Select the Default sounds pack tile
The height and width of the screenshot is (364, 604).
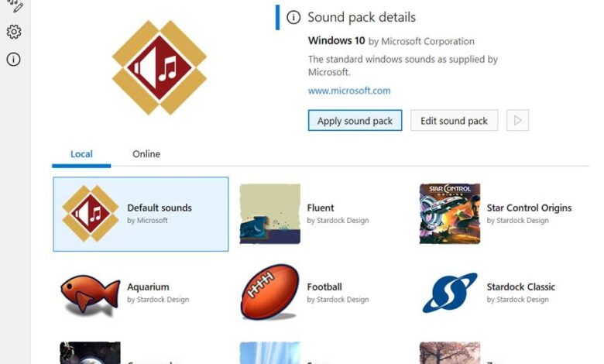[141, 214]
